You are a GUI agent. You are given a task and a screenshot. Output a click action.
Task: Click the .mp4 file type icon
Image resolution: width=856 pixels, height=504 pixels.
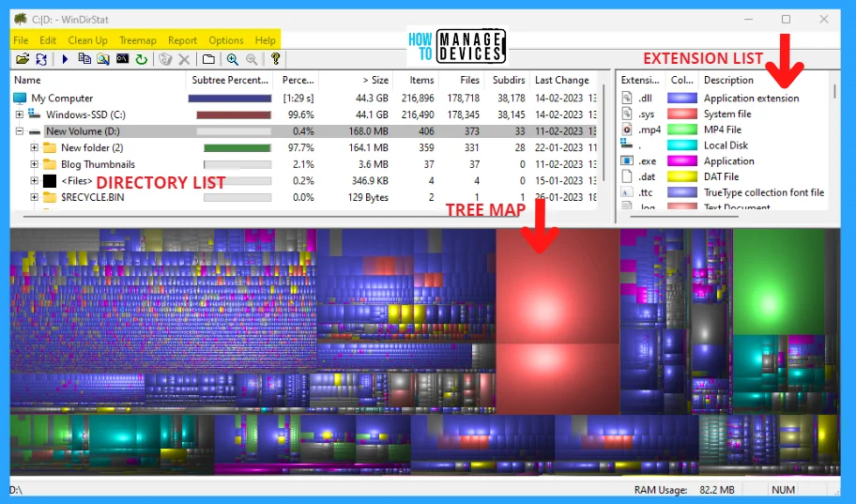pyautogui.click(x=627, y=130)
